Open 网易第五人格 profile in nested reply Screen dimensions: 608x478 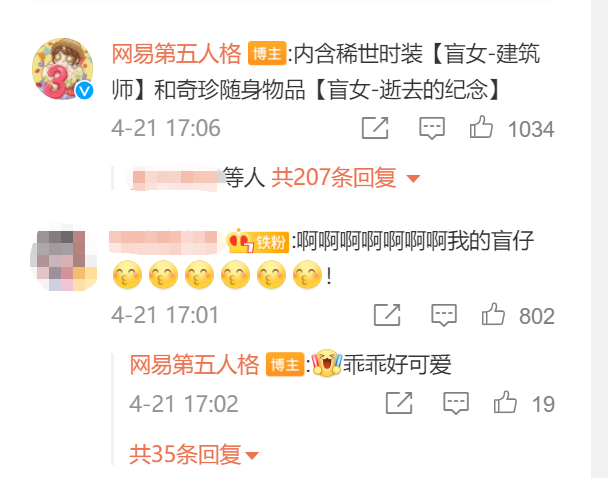click(x=194, y=365)
